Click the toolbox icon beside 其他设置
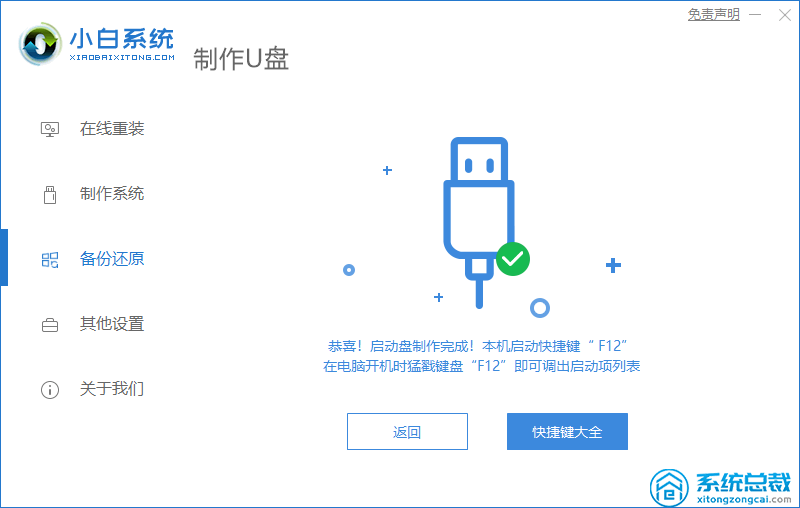This screenshot has height=508, width=800. pyautogui.click(x=49, y=325)
